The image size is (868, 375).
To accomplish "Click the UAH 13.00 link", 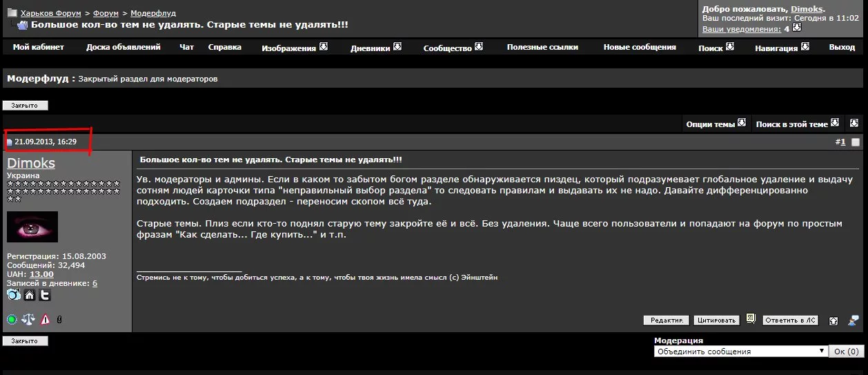I will (41, 274).
